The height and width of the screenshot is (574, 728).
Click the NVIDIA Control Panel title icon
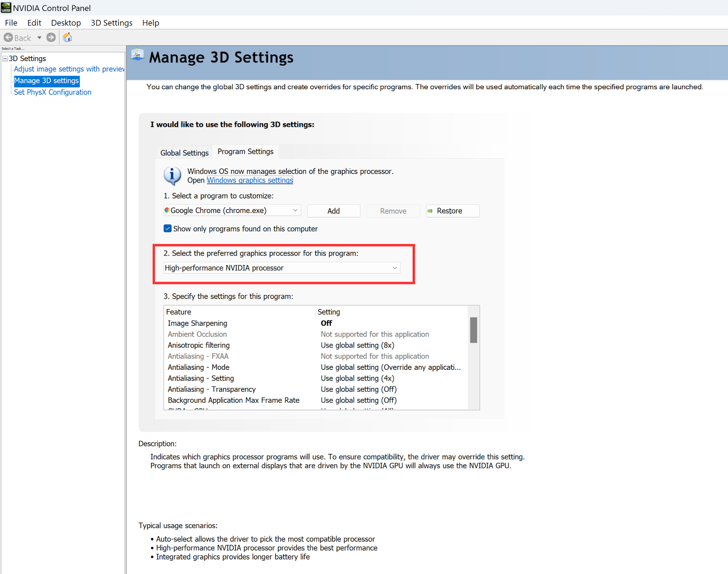click(x=6, y=8)
